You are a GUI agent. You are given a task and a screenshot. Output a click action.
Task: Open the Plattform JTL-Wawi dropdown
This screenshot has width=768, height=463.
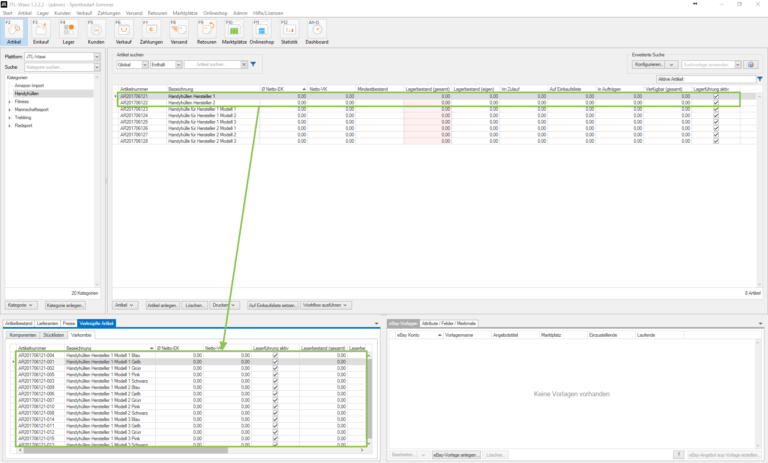[98, 57]
